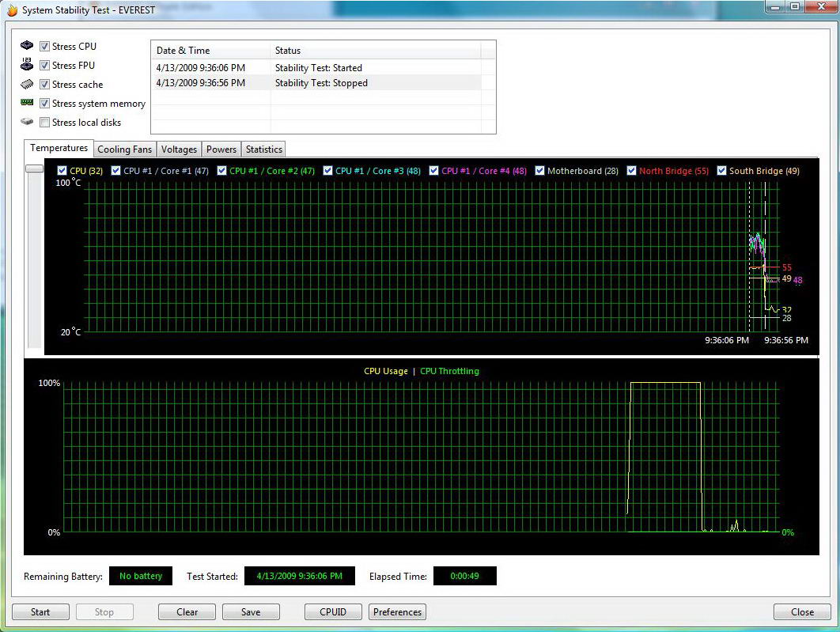Minimize the System Stability Test window
The height and width of the screenshot is (632, 840).
[775, 7]
